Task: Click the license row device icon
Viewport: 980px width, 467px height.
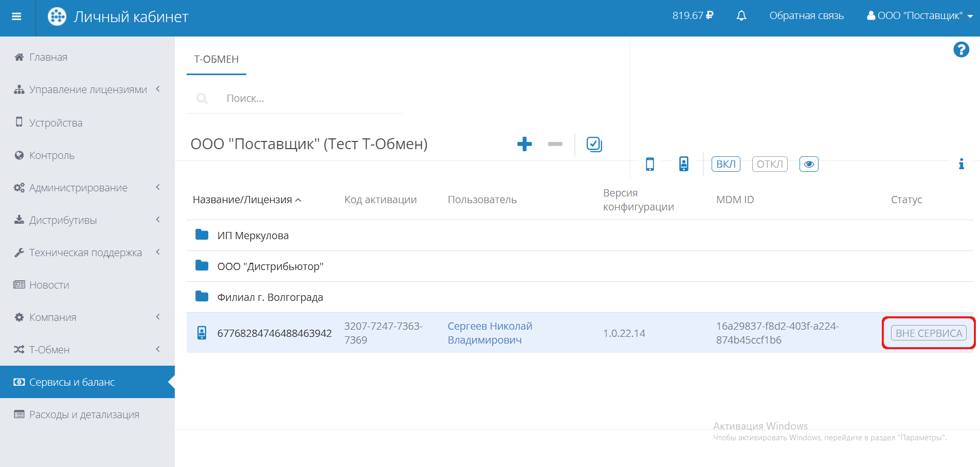Action: point(202,333)
